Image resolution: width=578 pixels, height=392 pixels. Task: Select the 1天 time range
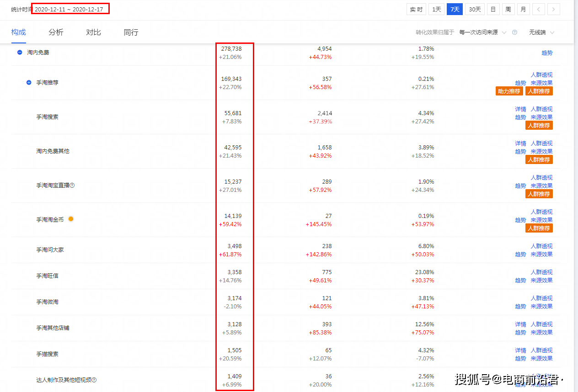(436, 10)
